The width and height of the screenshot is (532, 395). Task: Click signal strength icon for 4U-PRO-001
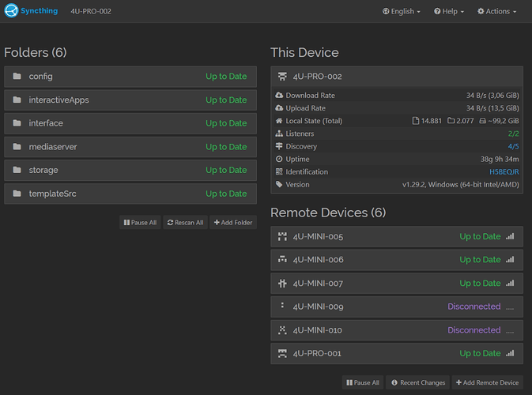click(x=510, y=353)
